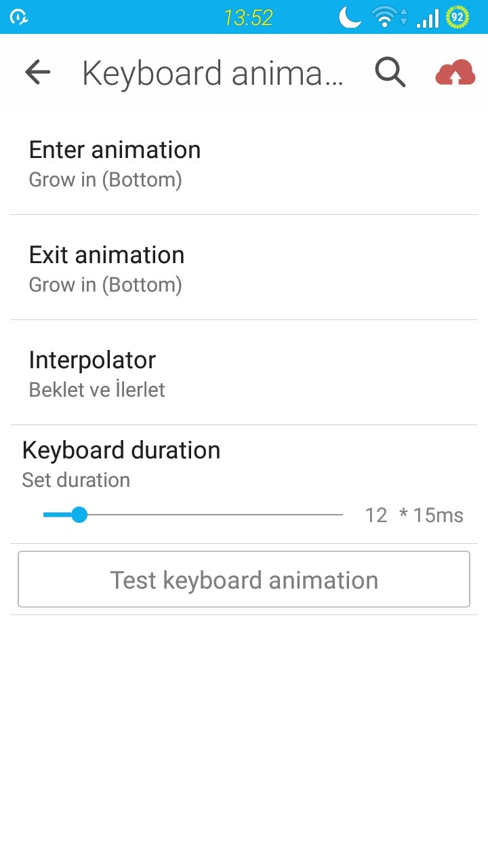Open the Enter animation selector
Viewport: 488px width, 868px height.
click(x=244, y=163)
